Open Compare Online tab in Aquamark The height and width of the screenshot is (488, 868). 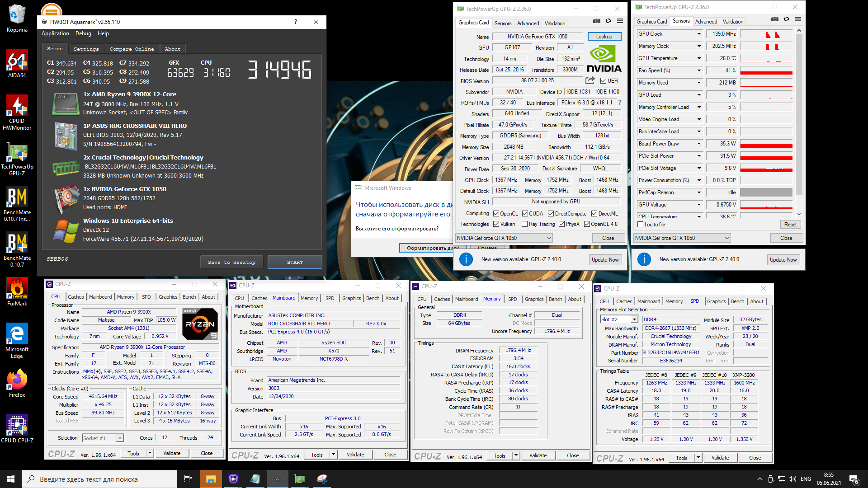132,49
